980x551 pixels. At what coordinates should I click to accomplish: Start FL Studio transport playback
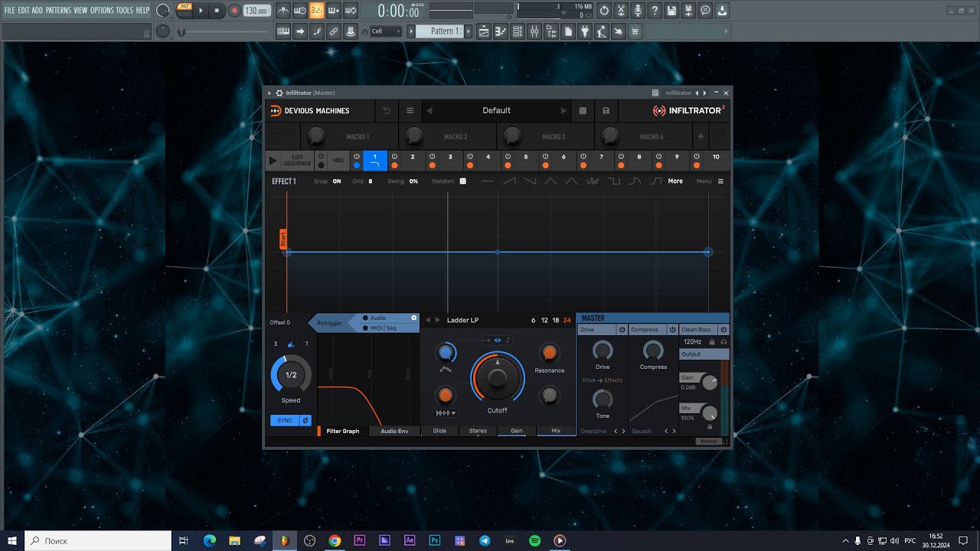coord(201,11)
